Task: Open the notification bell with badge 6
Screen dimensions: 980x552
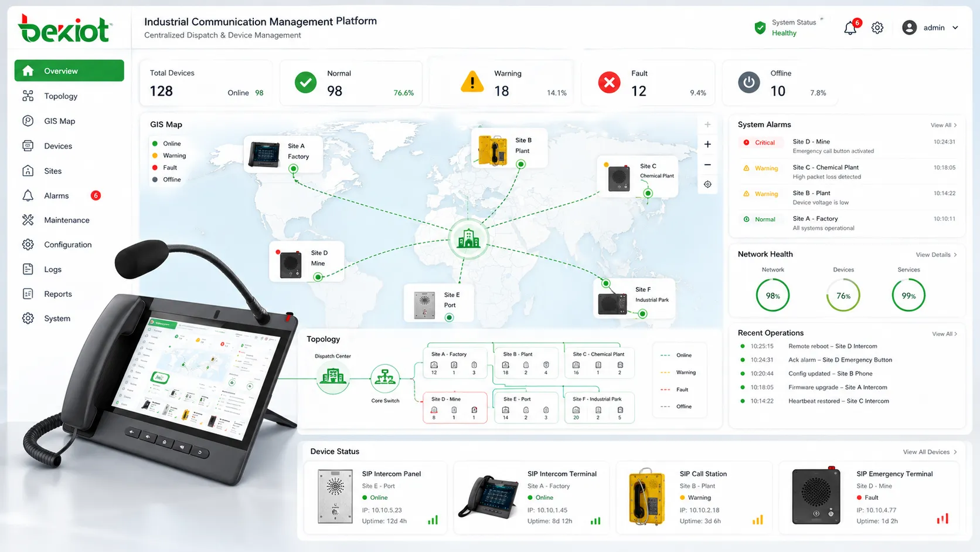Action: 850,28
